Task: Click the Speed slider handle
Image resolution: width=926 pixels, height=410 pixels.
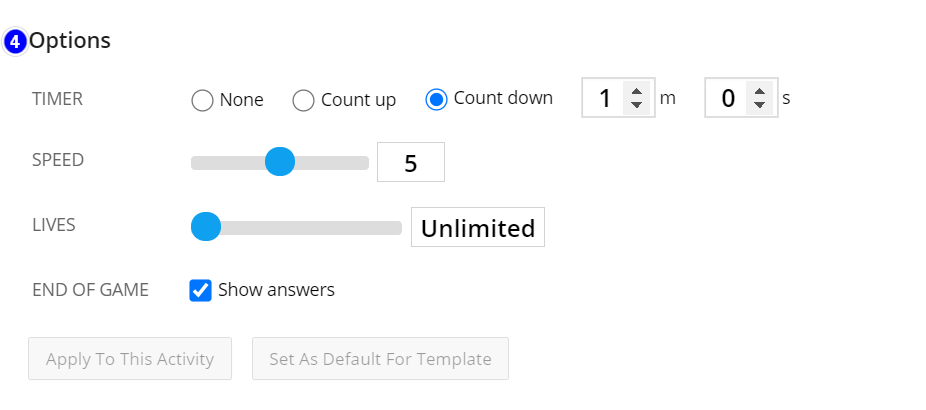Action: tap(280, 162)
